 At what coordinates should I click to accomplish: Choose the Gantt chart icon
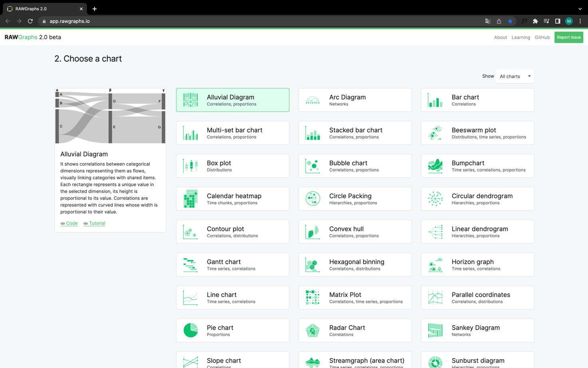[191, 264]
